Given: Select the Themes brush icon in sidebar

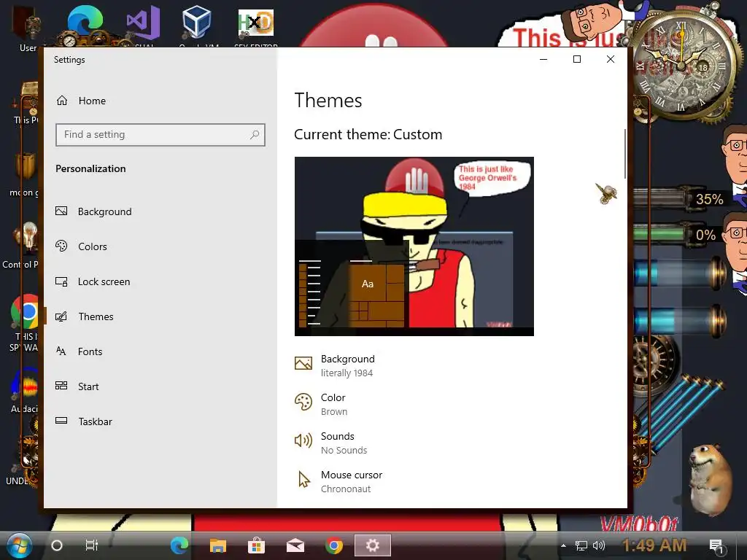Looking at the screenshot, I should [x=61, y=316].
